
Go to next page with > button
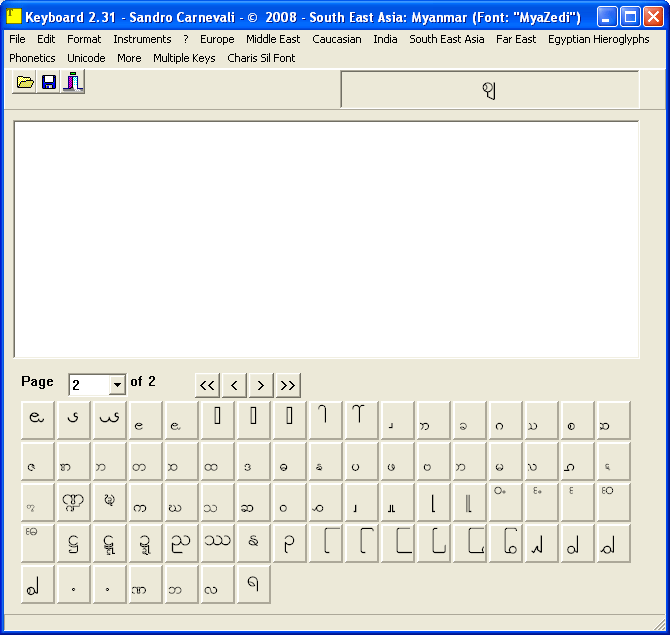click(x=261, y=385)
